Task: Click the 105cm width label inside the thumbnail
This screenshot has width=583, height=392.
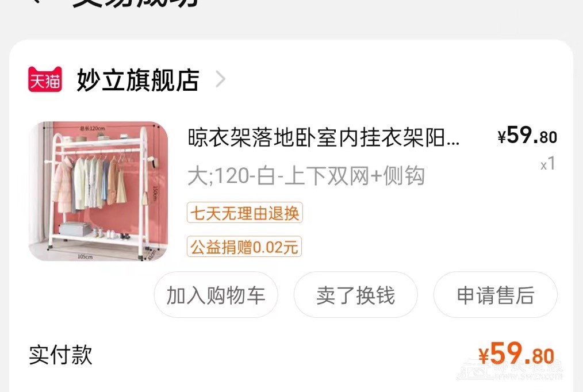Action: click(85, 256)
